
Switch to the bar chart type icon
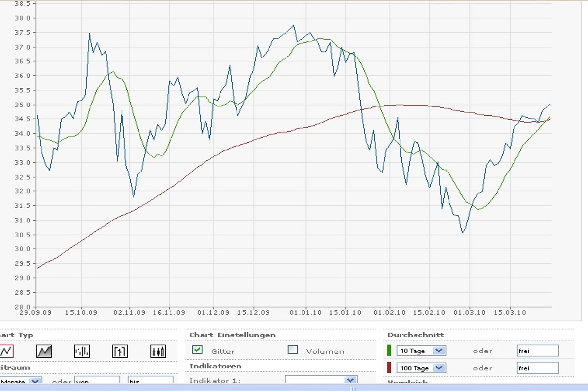coord(82,351)
